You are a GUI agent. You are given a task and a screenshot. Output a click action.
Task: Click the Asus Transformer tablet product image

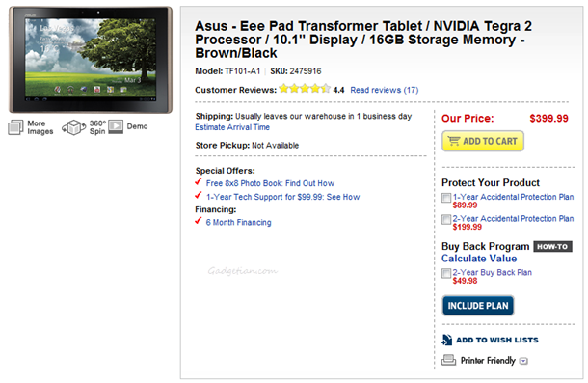(91, 59)
